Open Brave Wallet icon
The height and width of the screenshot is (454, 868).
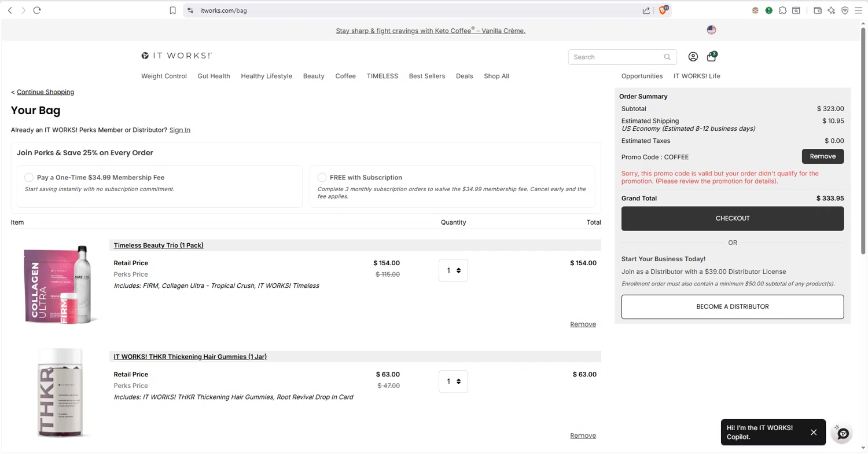click(818, 10)
